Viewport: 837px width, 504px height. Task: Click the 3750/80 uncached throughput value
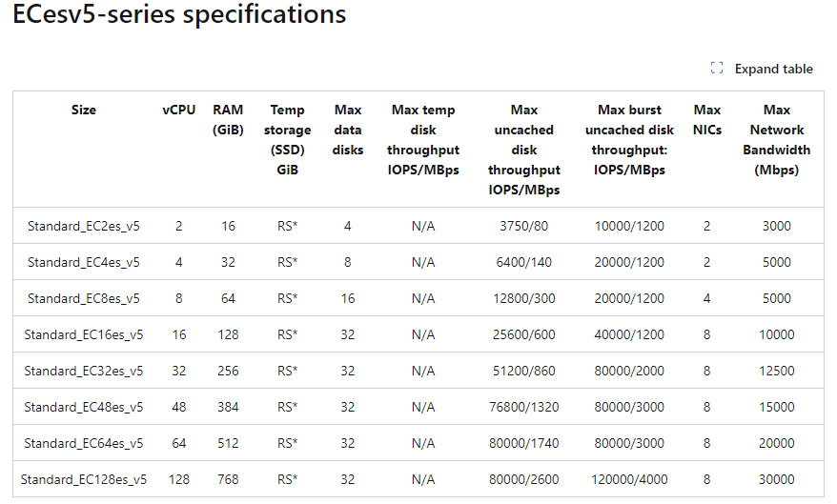tap(523, 226)
